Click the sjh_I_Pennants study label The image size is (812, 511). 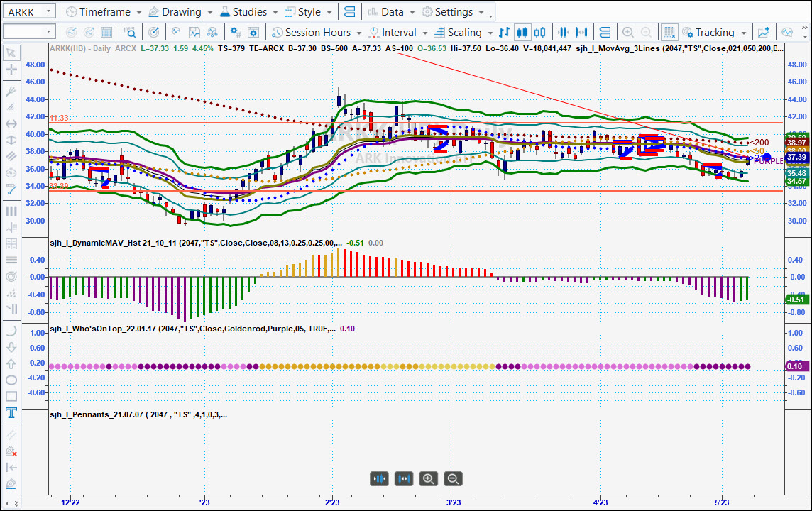(x=138, y=414)
